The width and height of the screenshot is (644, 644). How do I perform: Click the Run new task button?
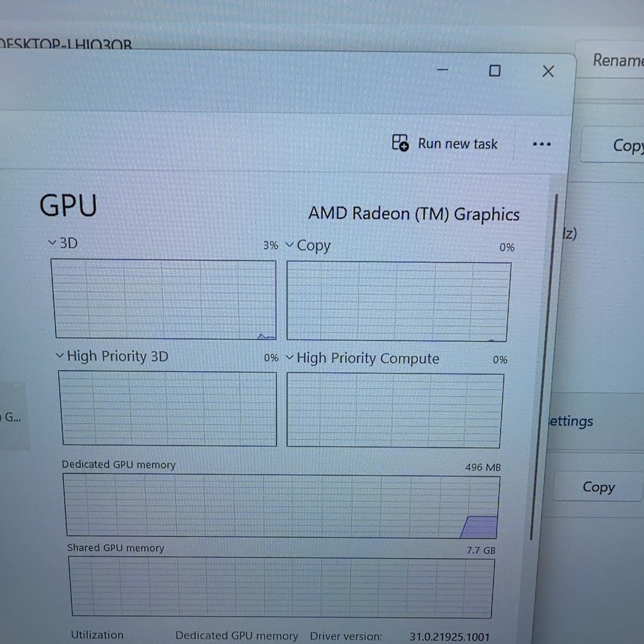tap(445, 143)
